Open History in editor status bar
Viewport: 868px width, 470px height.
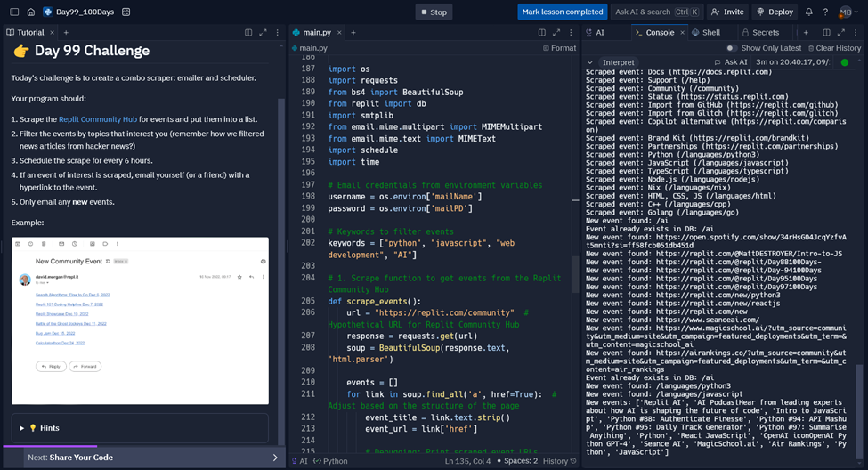560,461
